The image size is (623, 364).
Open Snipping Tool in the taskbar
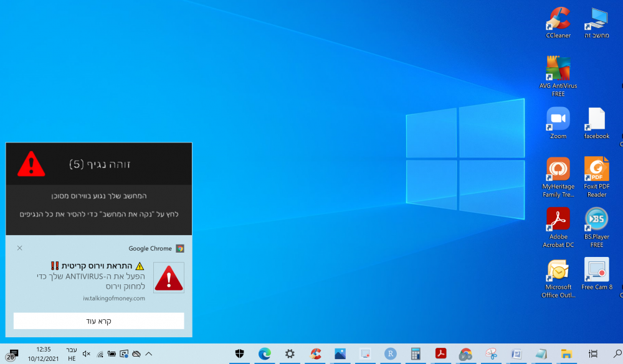click(x=491, y=353)
